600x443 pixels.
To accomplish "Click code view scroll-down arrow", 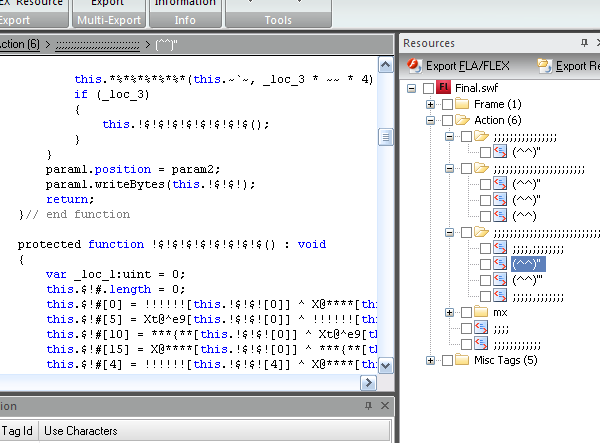I will click(x=386, y=365).
